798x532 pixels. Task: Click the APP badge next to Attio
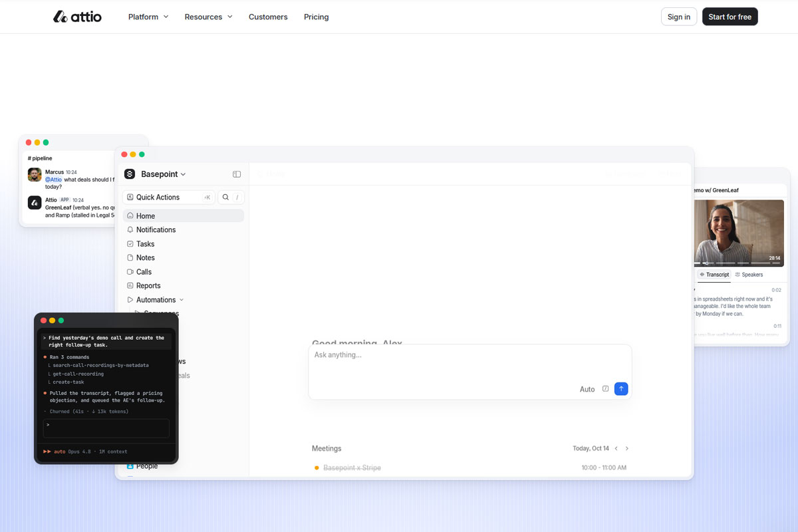coord(65,199)
